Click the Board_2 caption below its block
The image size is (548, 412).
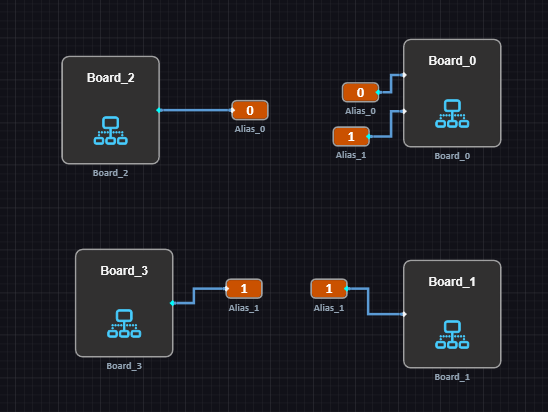(110, 173)
